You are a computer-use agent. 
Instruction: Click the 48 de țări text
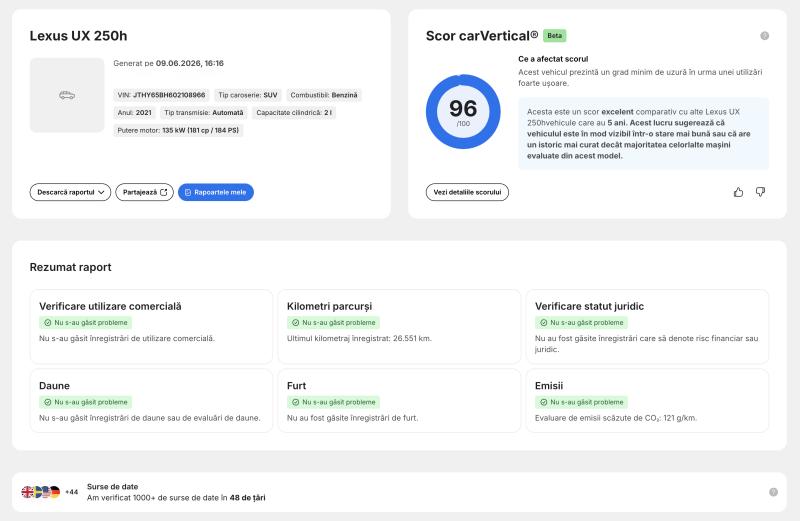[247, 498]
